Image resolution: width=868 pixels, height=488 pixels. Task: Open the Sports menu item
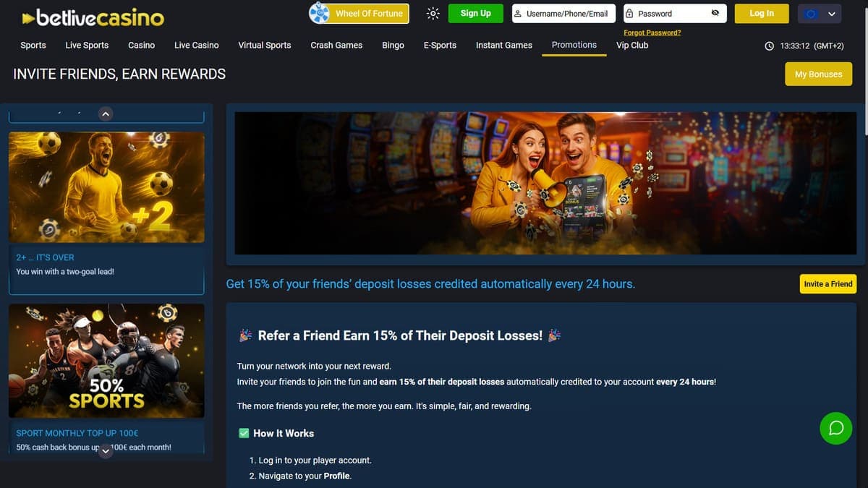click(33, 45)
